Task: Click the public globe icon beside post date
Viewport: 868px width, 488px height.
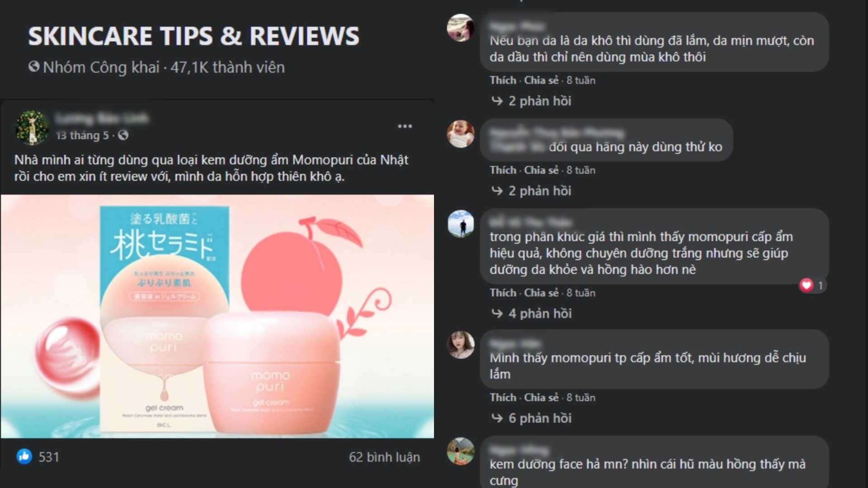Action: pyautogui.click(x=123, y=135)
